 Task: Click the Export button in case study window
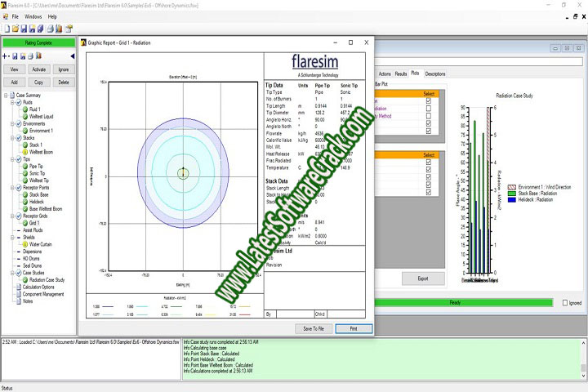(423, 278)
